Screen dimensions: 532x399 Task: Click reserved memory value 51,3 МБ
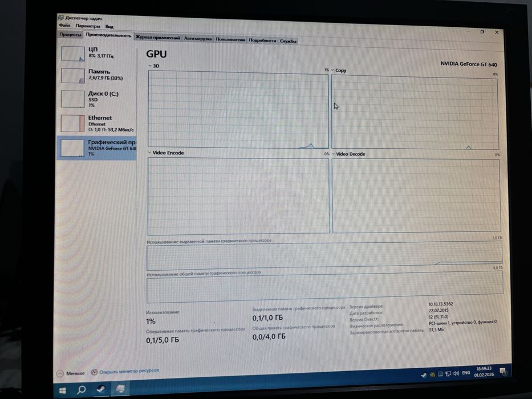[x=436, y=329]
